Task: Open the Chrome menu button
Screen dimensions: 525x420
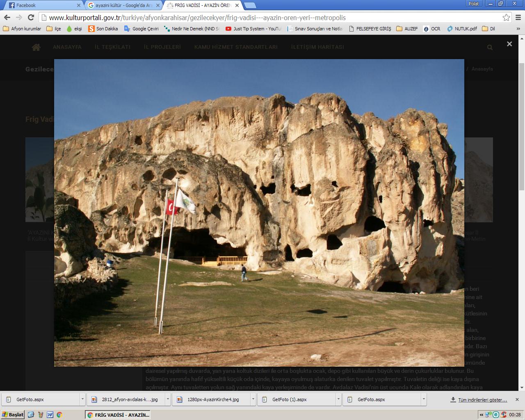Action: (518, 18)
